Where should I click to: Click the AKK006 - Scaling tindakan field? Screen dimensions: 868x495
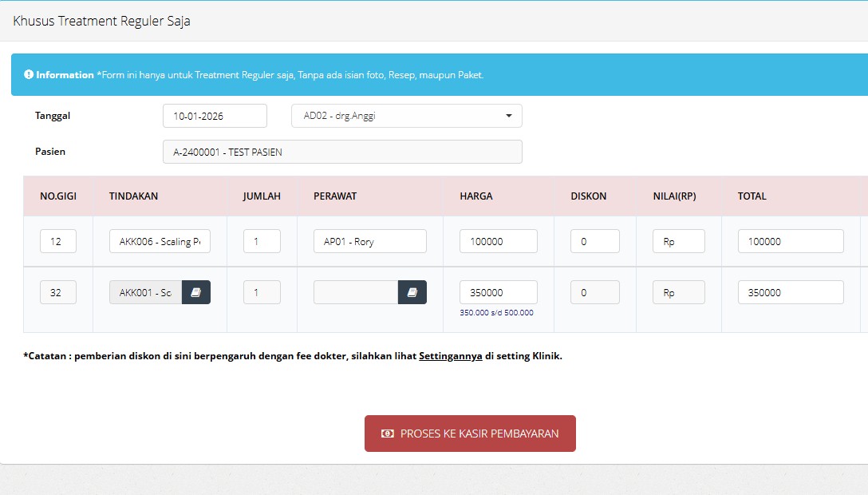pos(160,241)
